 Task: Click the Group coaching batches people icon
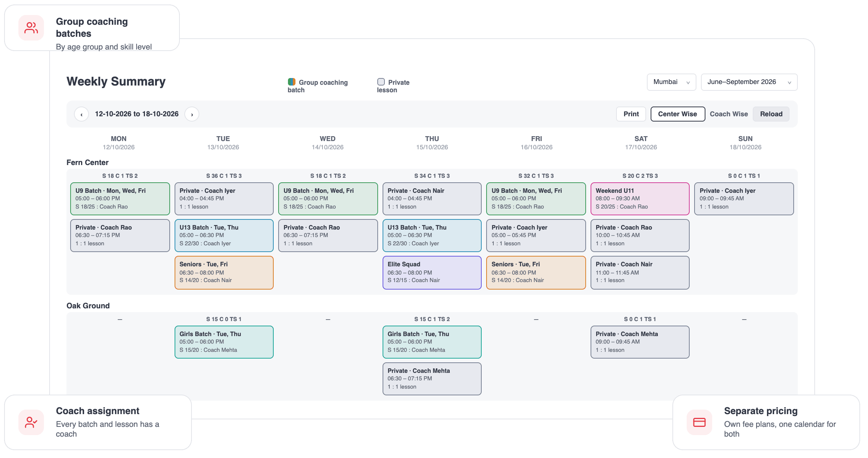(31, 28)
